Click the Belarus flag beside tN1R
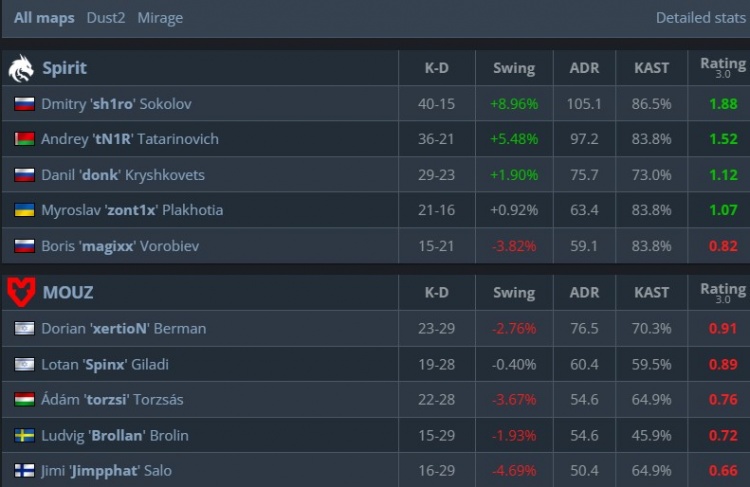Viewport: 750px width, 487px height. coord(24,139)
